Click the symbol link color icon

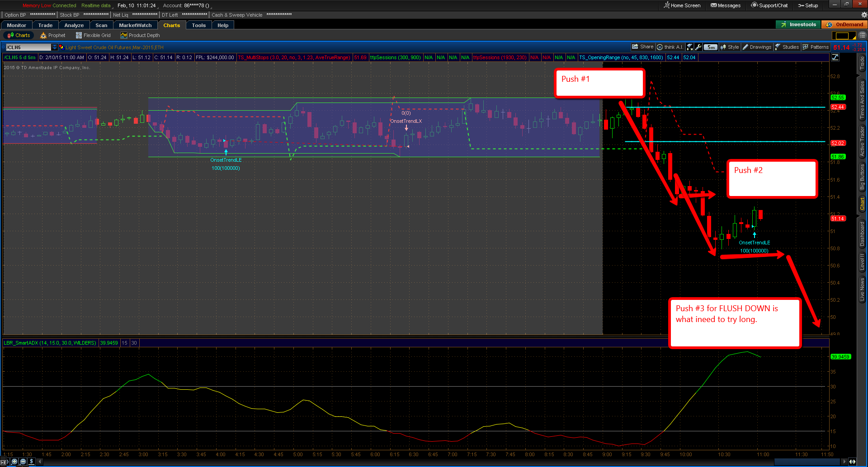pyautogui.click(x=61, y=47)
